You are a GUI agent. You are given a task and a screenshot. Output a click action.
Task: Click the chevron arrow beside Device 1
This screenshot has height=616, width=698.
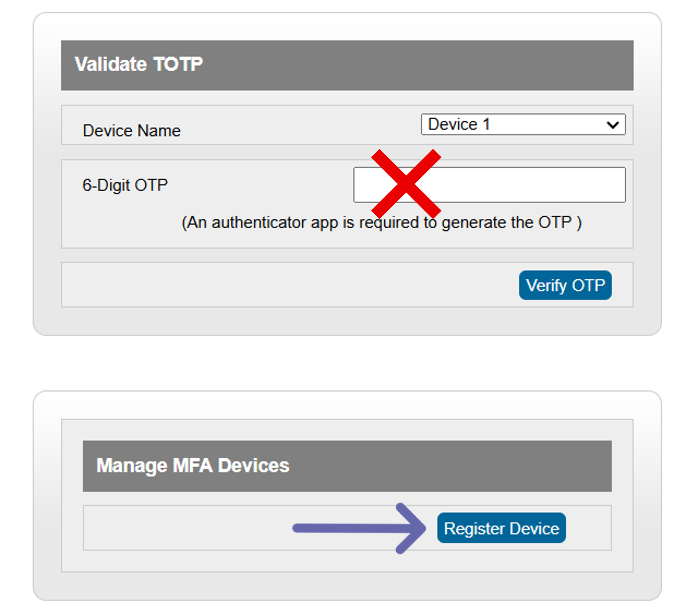[613, 125]
